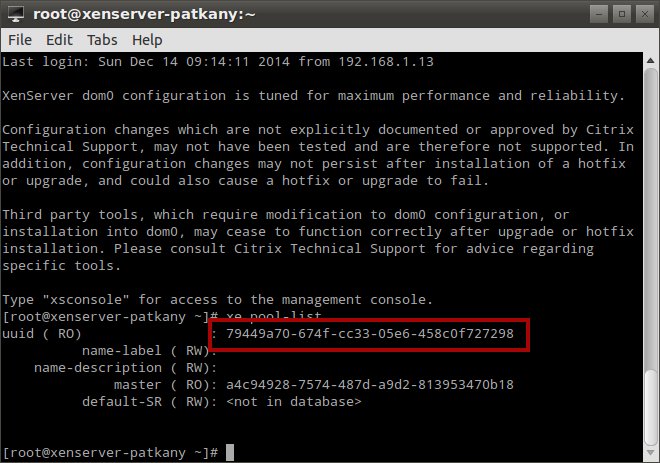Minimize the terminal window
The height and width of the screenshot is (463, 660).
point(599,14)
